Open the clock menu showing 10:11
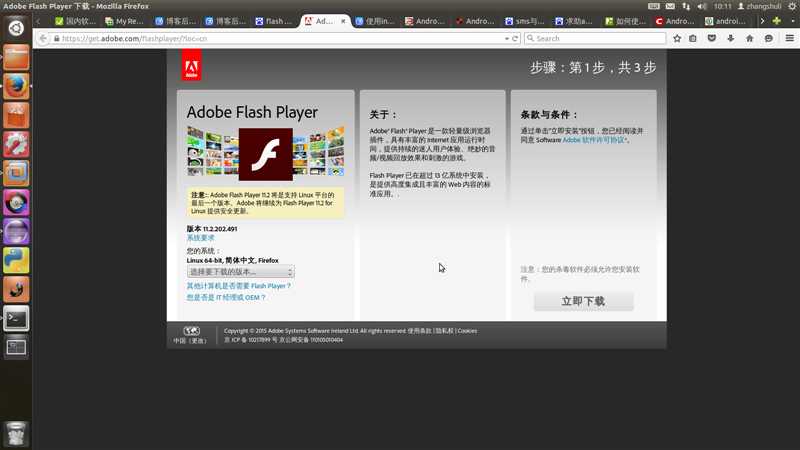This screenshot has height=450, width=800. point(722,6)
